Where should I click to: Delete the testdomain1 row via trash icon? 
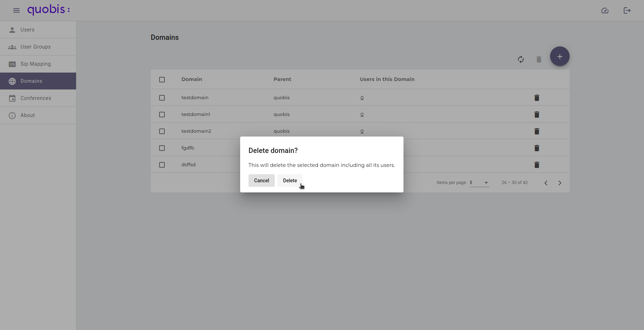tap(537, 115)
